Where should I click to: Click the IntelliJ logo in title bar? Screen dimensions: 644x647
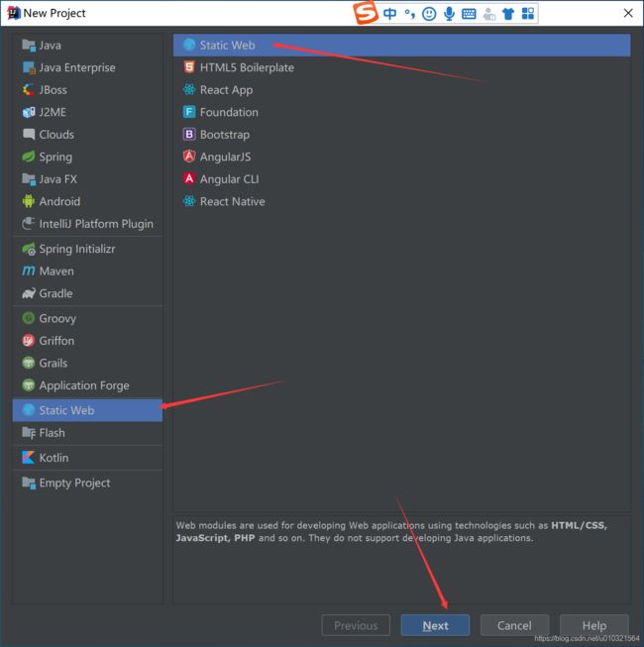[x=13, y=13]
